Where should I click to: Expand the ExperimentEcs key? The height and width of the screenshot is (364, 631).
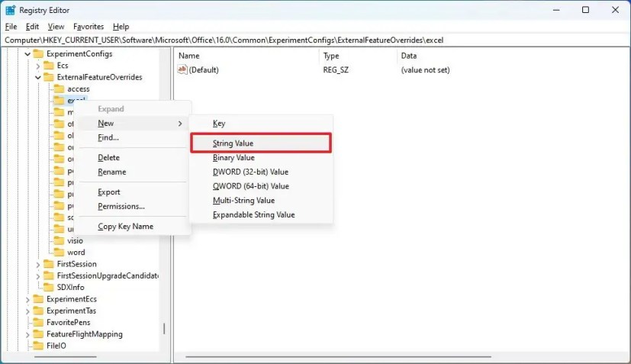pyautogui.click(x=27, y=300)
